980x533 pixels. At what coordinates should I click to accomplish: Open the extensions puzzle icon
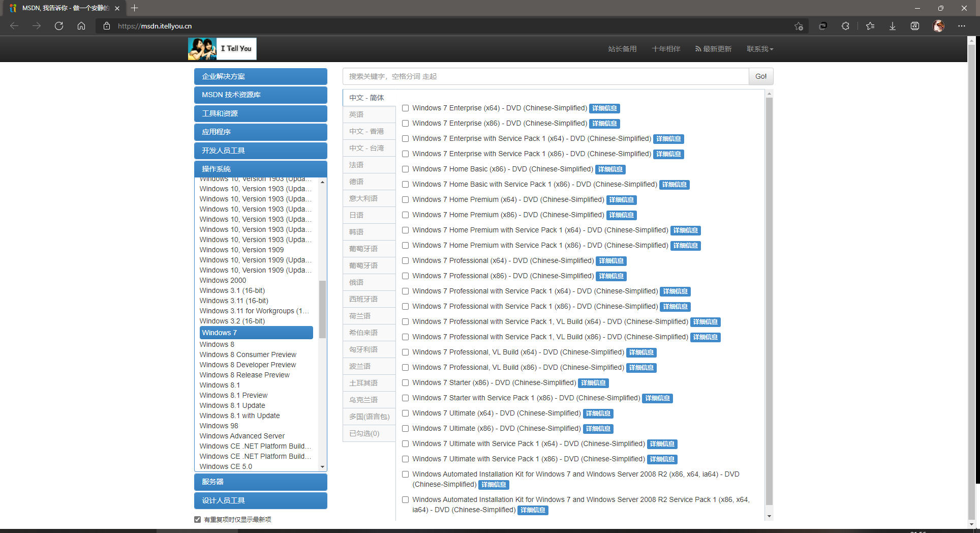[x=845, y=26]
